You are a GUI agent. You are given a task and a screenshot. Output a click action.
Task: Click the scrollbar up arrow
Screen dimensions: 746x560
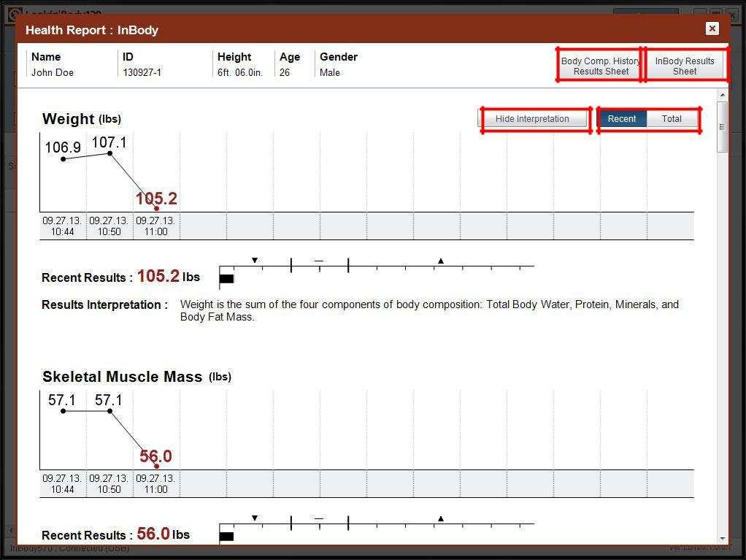pyautogui.click(x=722, y=95)
